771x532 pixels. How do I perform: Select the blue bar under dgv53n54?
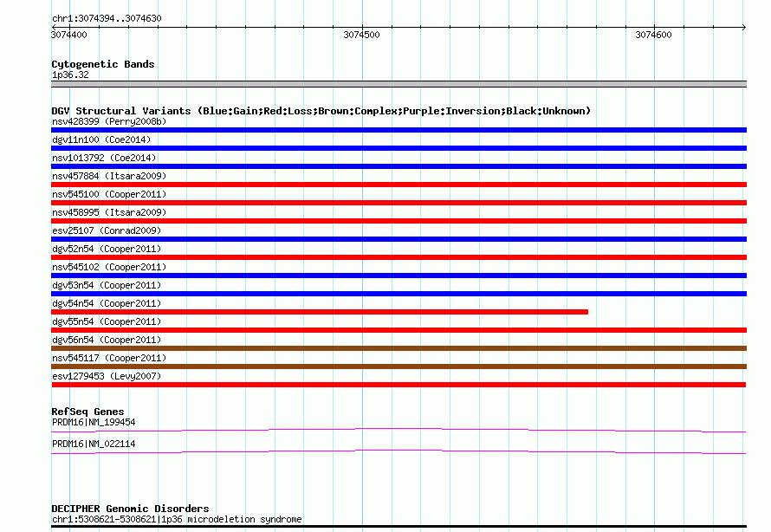[x=398, y=294]
